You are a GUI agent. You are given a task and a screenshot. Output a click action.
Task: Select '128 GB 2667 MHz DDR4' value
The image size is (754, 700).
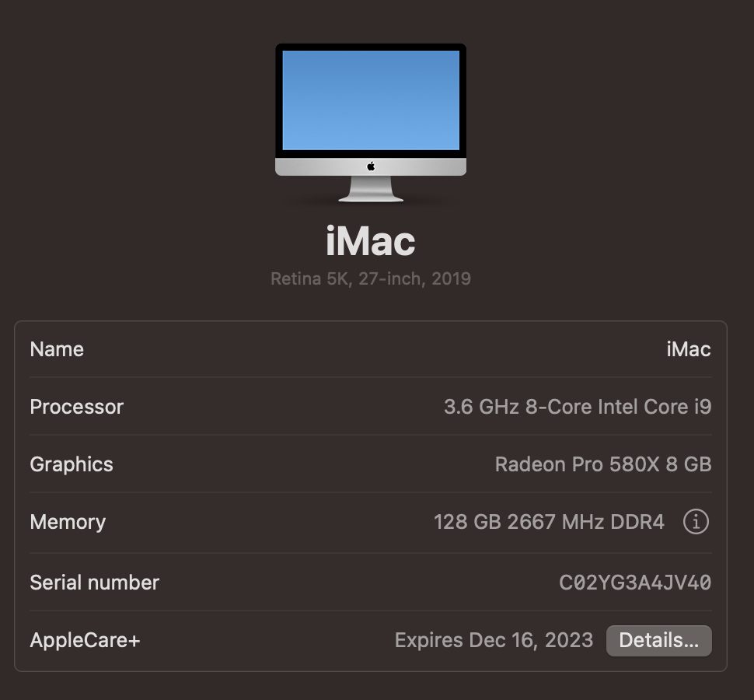point(549,522)
